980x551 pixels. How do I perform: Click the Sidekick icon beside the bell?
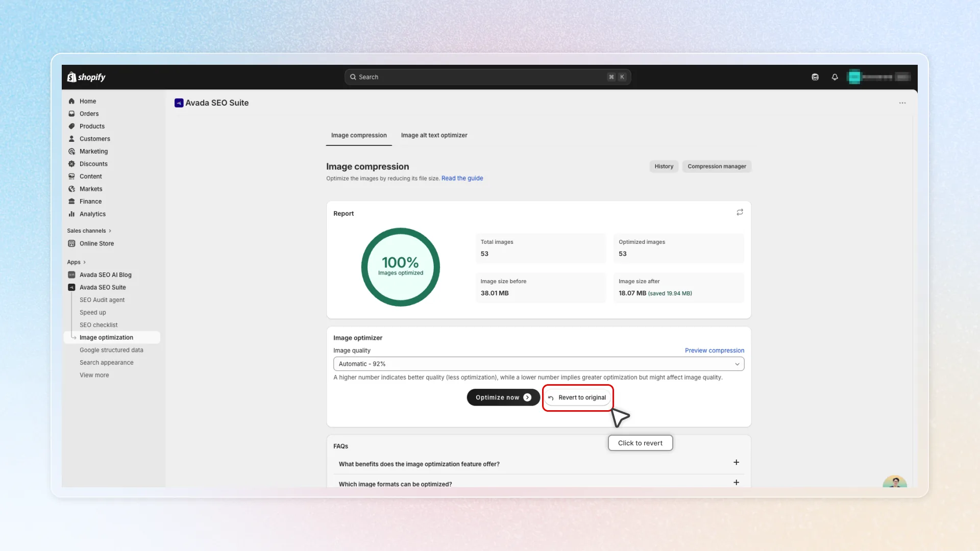tap(815, 77)
